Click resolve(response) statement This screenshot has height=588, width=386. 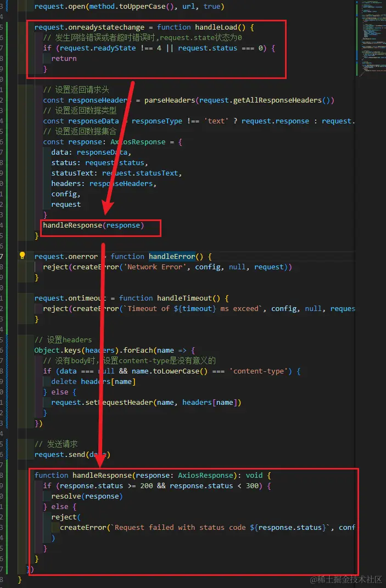(x=87, y=496)
